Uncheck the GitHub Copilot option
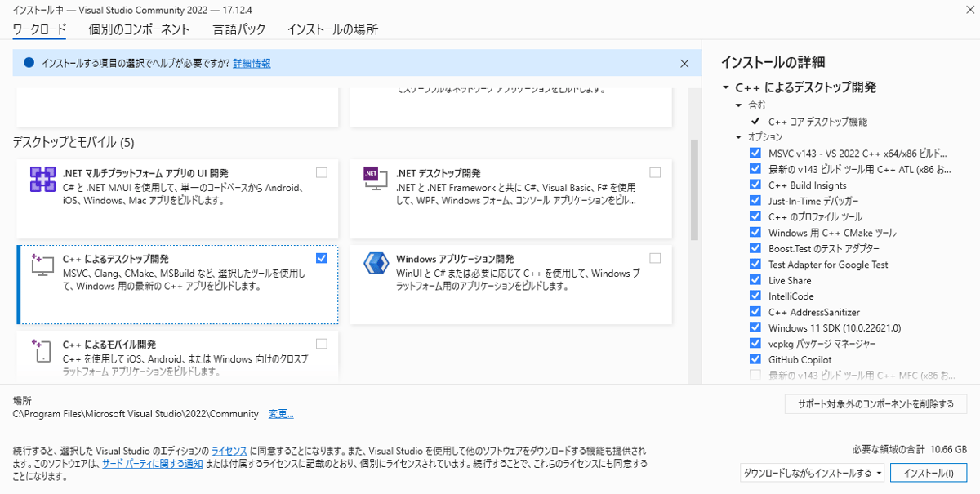This screenshot has height=494, width=980. point(755,359)
